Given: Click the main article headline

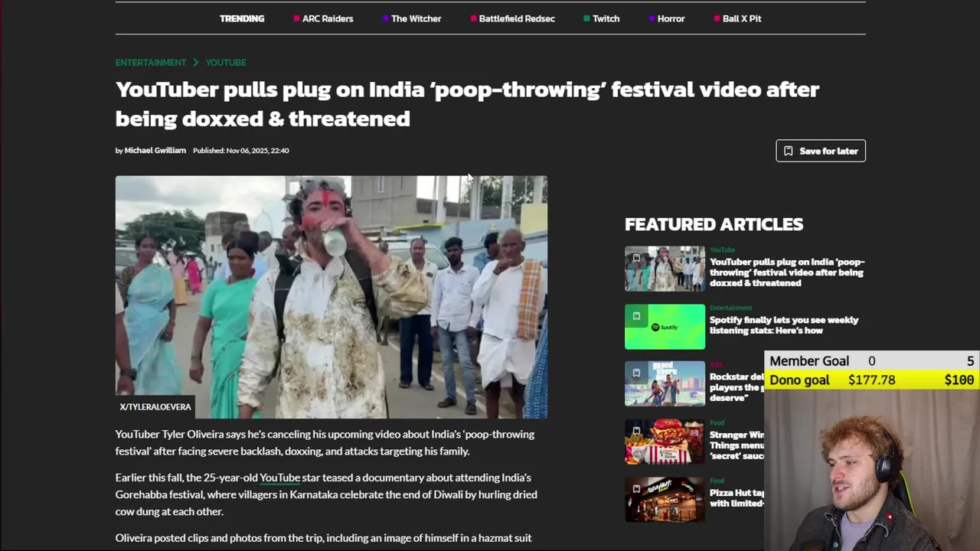Looking at the screenshot, I should click(x=467, y=103).
